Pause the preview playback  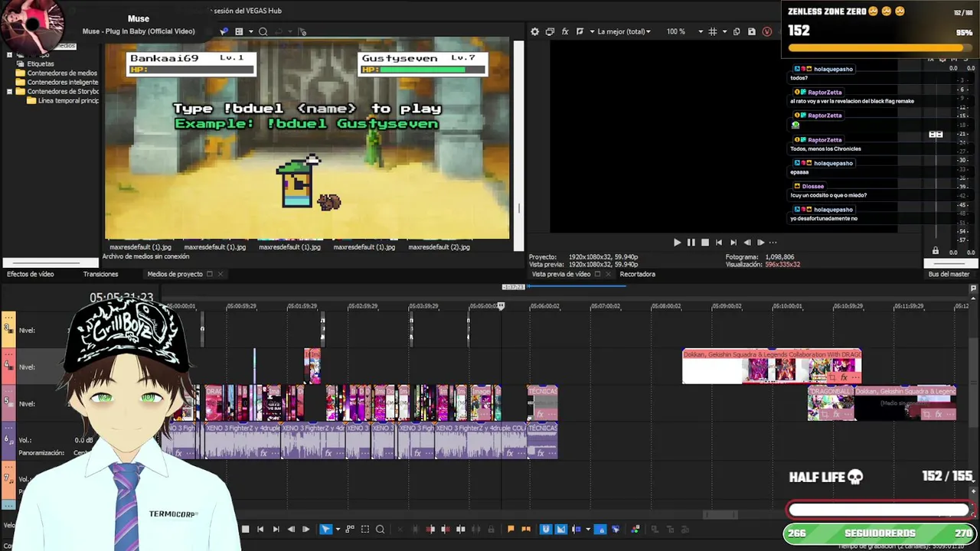pyautogui.click(x=691, y=243)
